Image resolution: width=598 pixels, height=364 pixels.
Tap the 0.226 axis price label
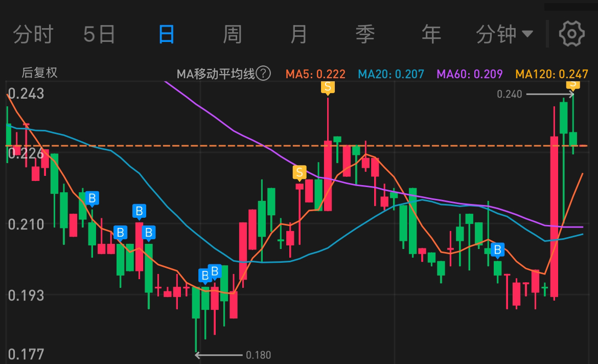pos(26,154)
